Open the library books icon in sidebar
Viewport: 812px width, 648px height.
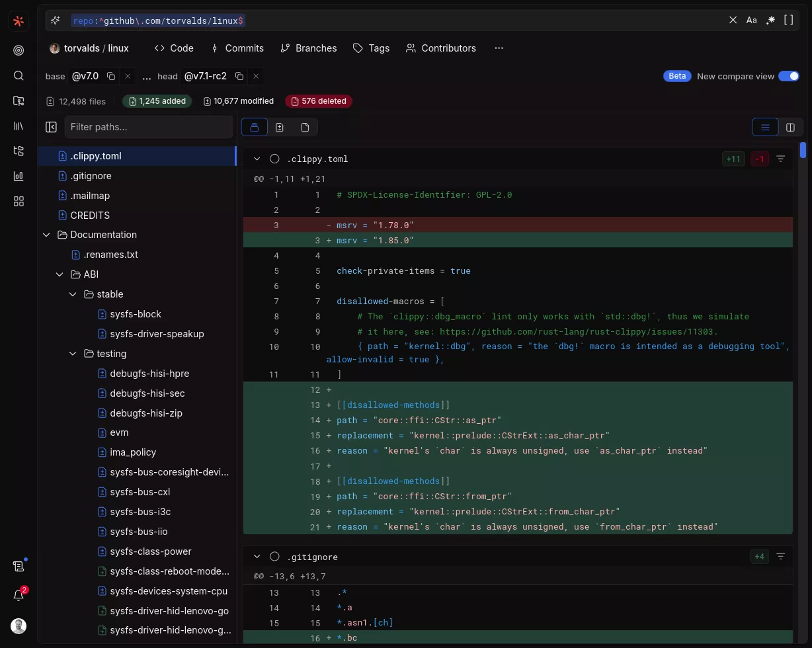[x=19, y=126]
